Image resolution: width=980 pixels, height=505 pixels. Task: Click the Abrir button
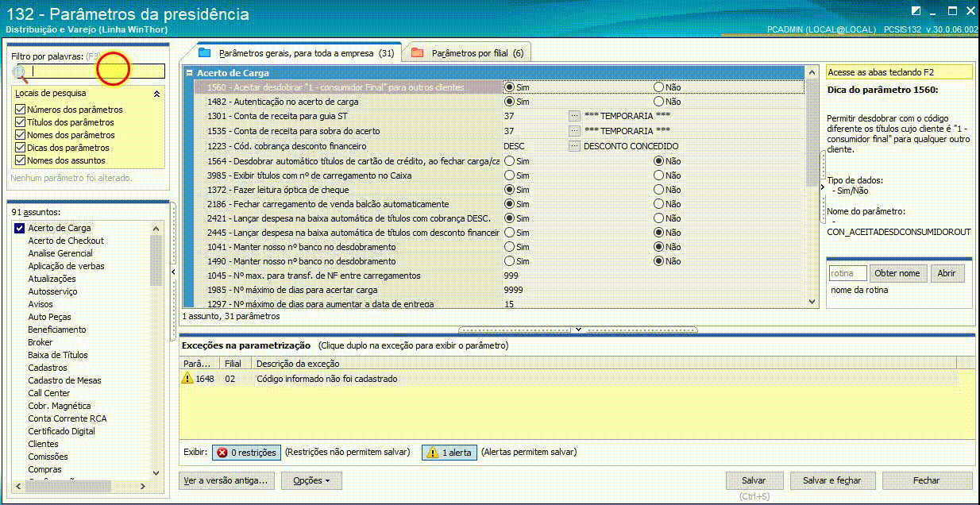pos(947,273)
